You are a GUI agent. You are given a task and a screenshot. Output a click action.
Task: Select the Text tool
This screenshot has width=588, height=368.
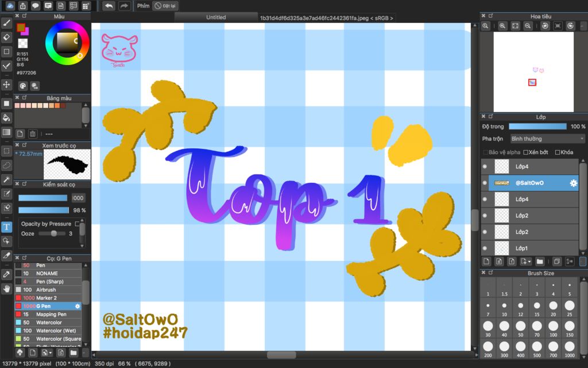[6, 227]
